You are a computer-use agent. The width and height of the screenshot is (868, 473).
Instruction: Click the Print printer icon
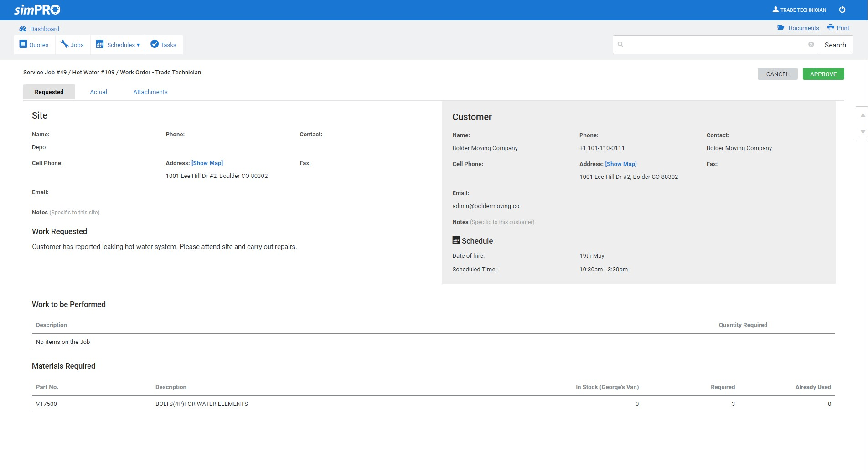tap(831, 27)
